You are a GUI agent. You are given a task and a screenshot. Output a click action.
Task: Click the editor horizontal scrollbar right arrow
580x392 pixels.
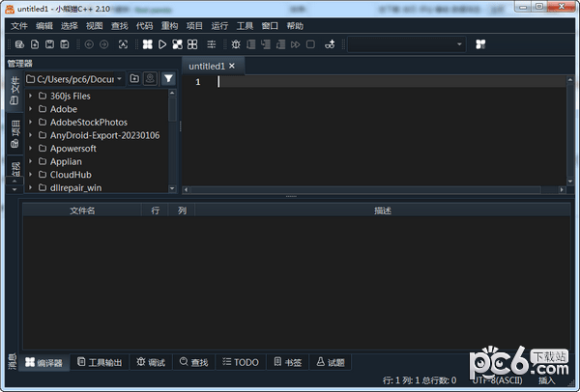562,189
